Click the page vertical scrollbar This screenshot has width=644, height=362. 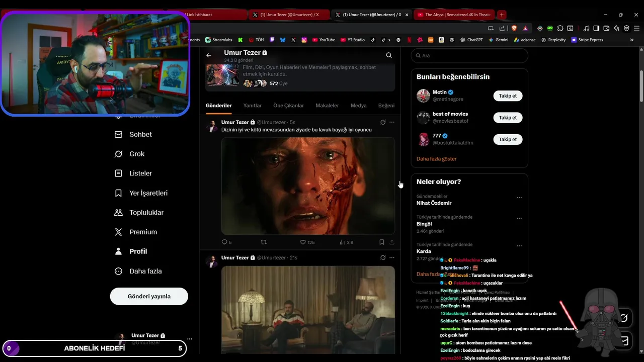[x=641, y=85]
